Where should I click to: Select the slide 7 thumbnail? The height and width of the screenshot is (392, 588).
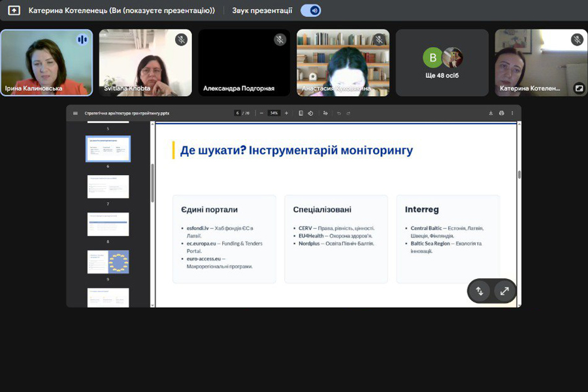[x=108, y=187]
